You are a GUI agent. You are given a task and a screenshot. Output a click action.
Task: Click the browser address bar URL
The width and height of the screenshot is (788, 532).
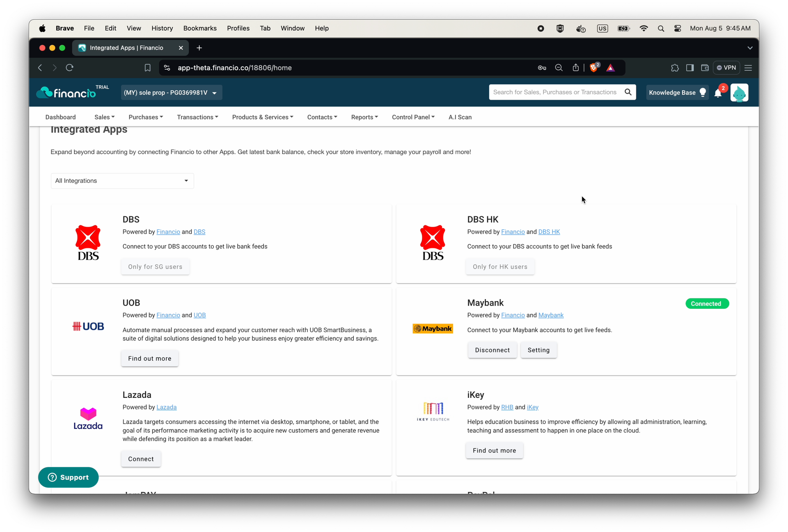point(234,68)
